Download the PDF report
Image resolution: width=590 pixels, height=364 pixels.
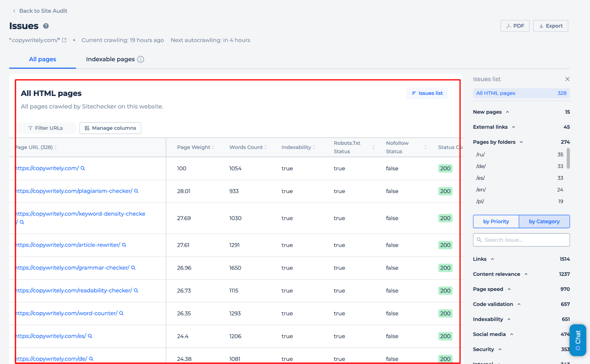pos(515,26)
